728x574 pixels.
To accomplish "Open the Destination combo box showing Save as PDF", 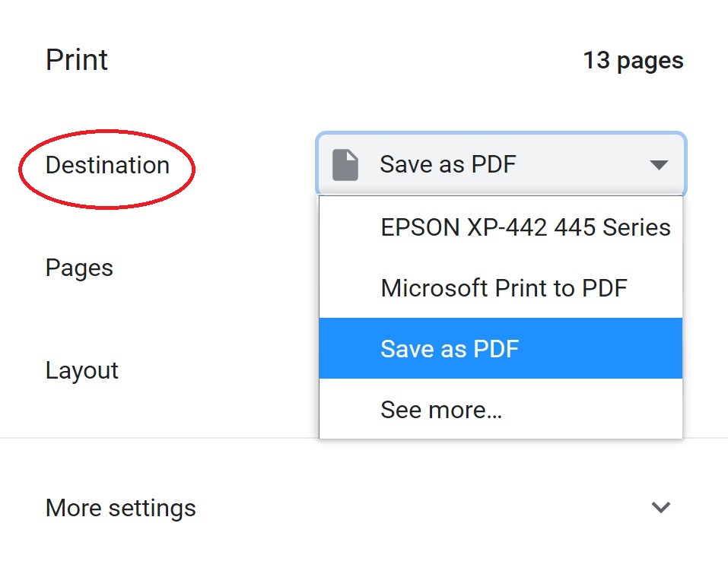I will [501, 163].
